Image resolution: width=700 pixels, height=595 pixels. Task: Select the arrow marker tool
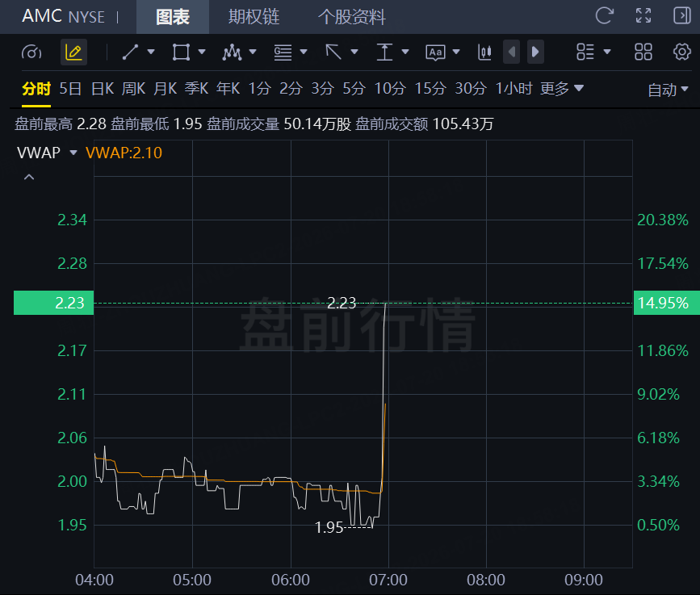pos(333,52)
